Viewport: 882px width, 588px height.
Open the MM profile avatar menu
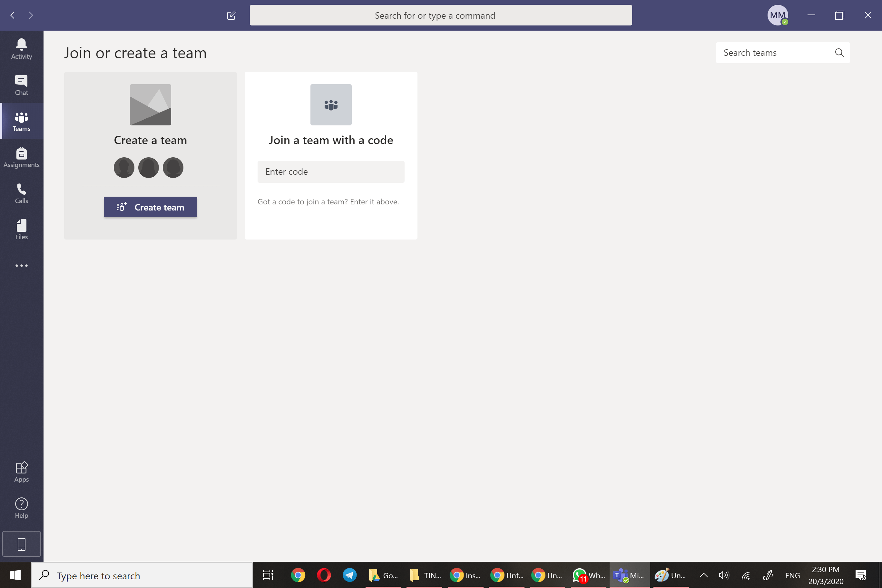click(777, 15)
